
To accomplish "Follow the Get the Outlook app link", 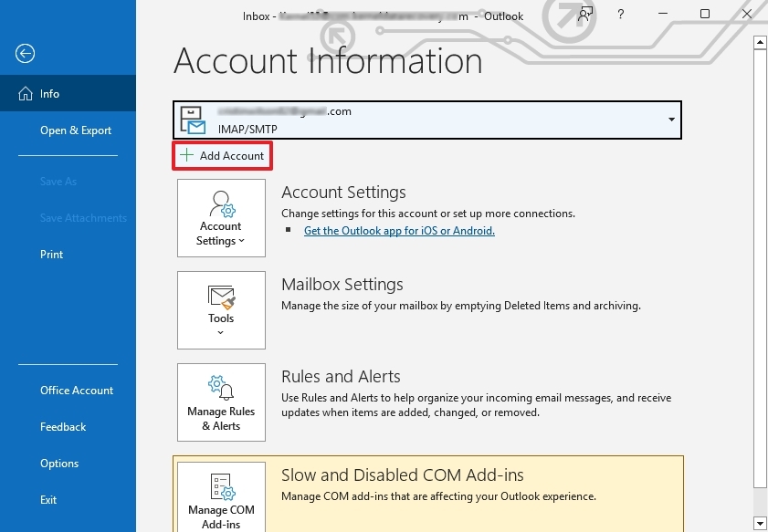I will 399,231.
